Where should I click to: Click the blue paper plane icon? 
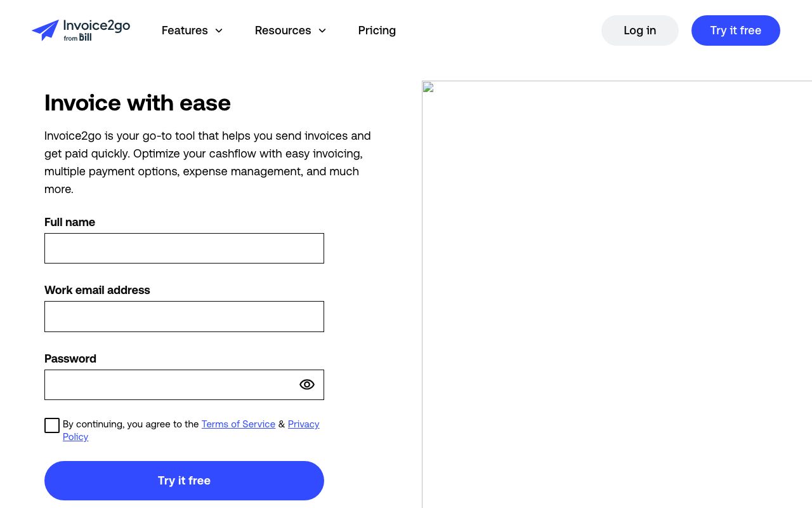click(46, 30)
